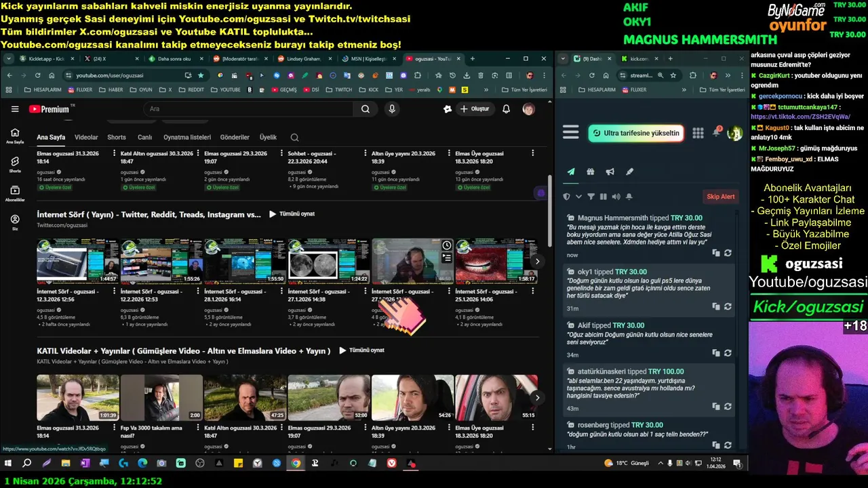The height and width of the screenshot is (488, 868).
Task: Replay the Magnus Hammersmith tip alert
Action: click(728, 253)
